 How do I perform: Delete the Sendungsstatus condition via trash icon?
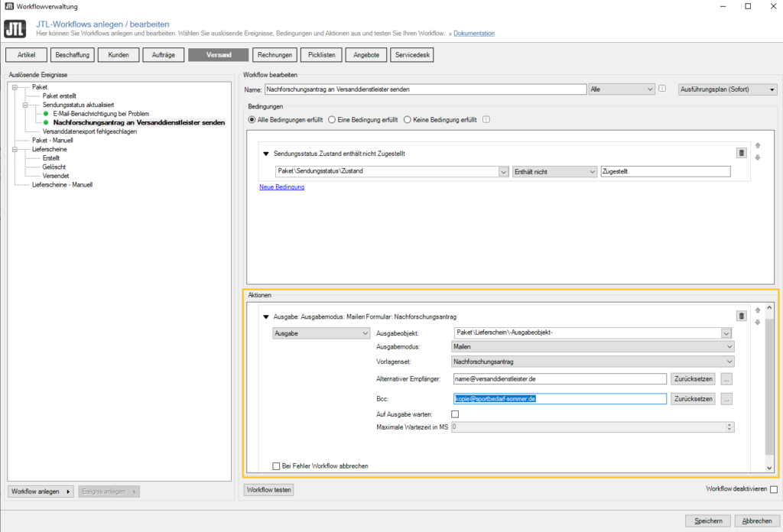point(741,153)
